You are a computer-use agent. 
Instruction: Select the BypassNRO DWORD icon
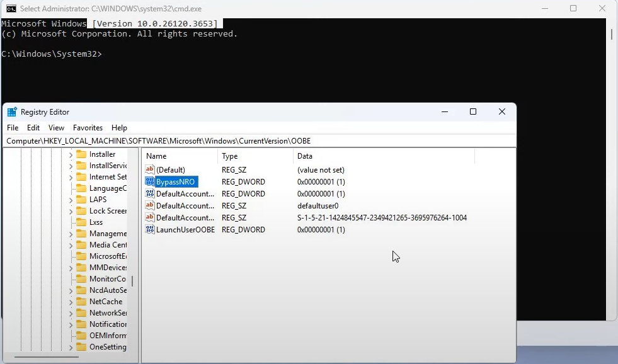[x=150, y=181]
